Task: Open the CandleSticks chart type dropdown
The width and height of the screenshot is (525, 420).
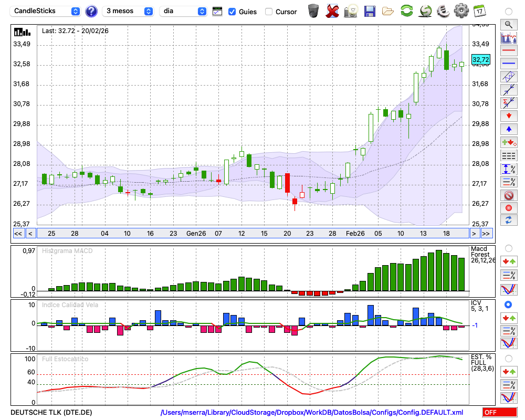Action: pos(46,11)
